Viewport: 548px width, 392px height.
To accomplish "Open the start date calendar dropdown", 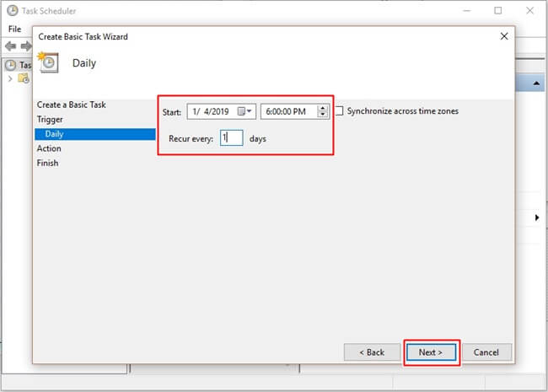I will pyautogui.click(x=244, y=111).
